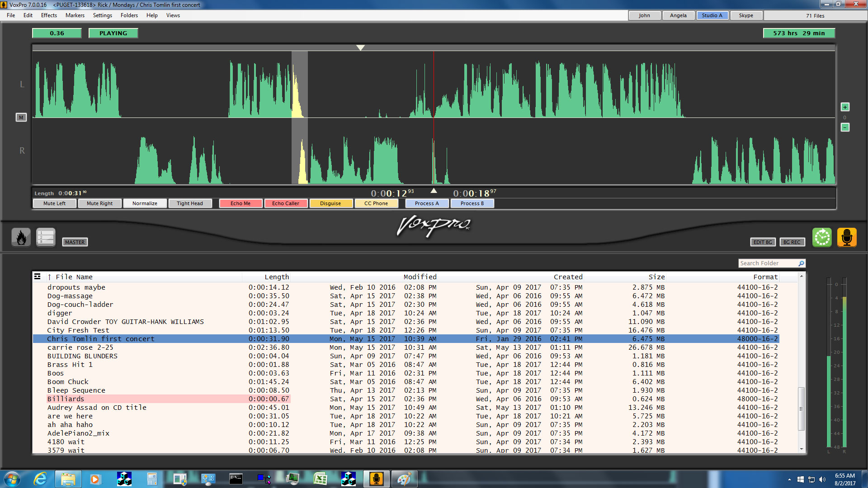The image size is (868, 488).
Task: Click the M mono toggle beside waveform
Action: (21, 117)
